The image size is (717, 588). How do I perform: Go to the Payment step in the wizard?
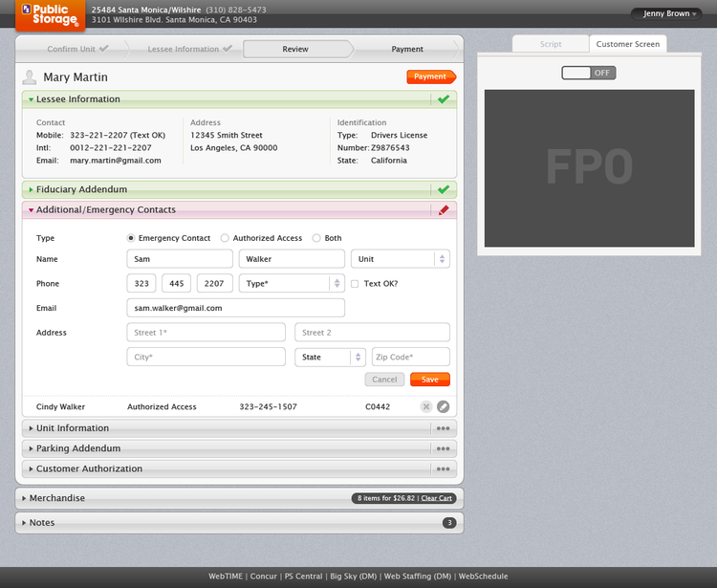click(x=407, y=49)
